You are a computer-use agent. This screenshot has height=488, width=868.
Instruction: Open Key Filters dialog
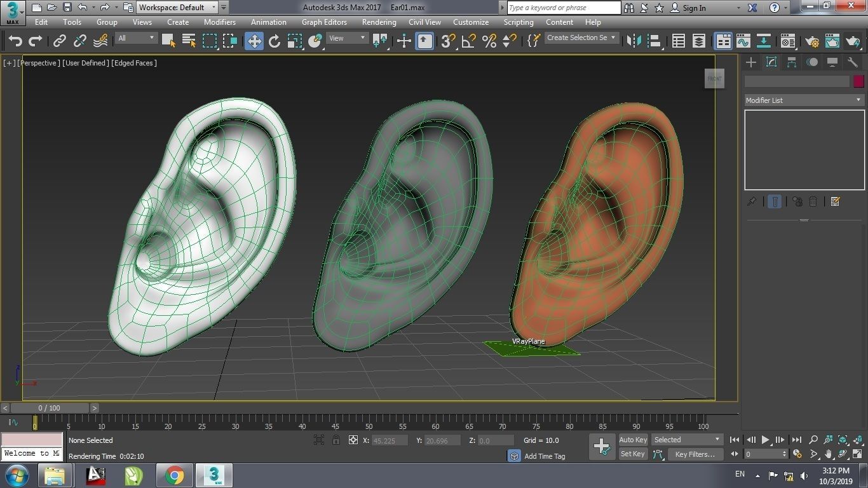[x=695, y=454]
